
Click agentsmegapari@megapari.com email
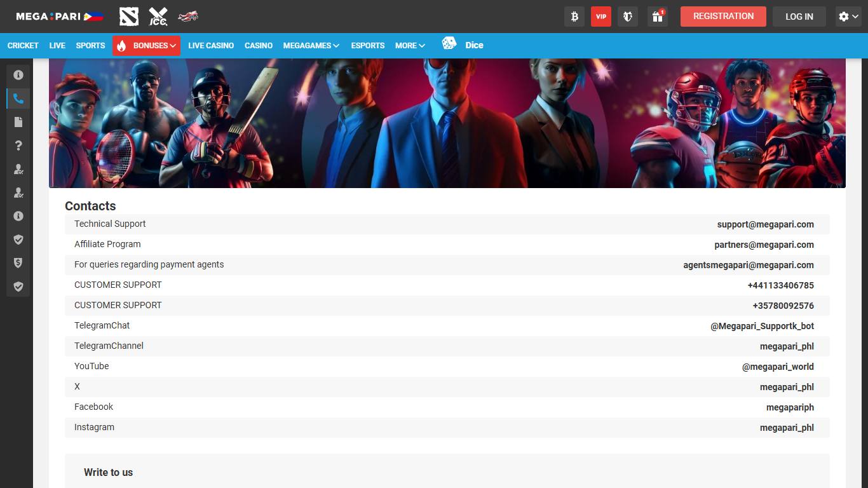pos(749,265)
